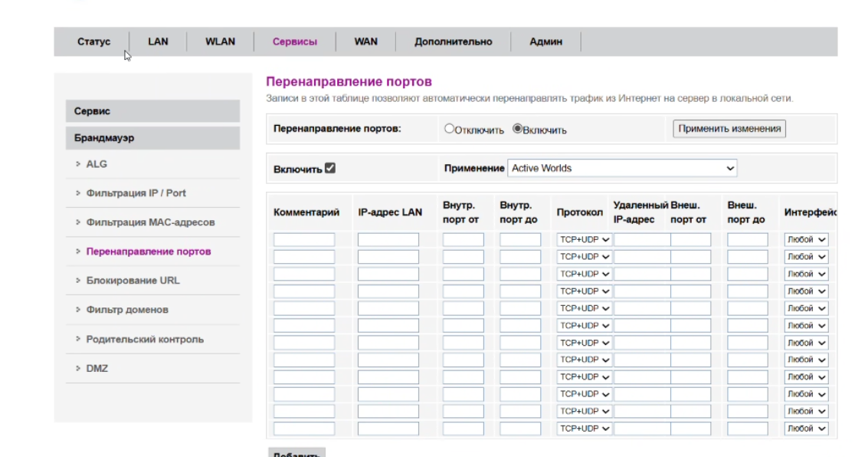Open the Статус tab

(x=93, y=42)
